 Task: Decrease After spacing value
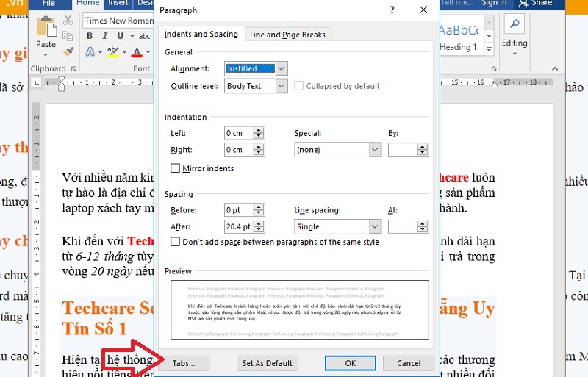259,229
